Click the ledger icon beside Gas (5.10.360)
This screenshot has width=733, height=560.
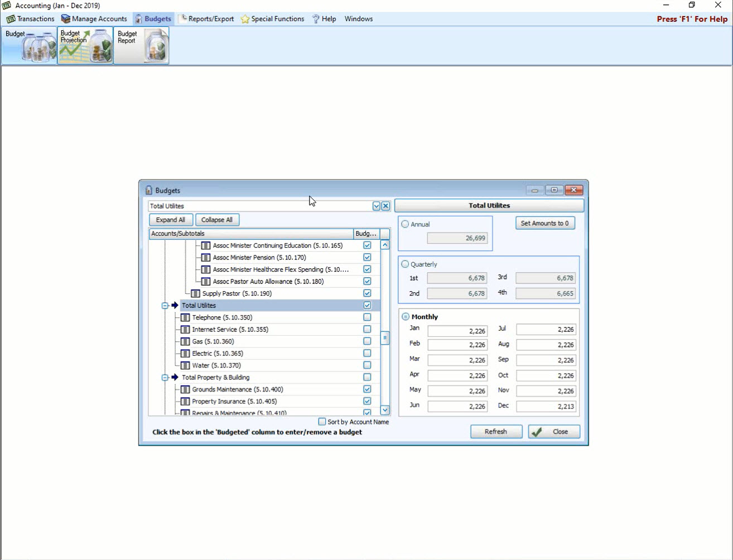click(x=185, y=341)
